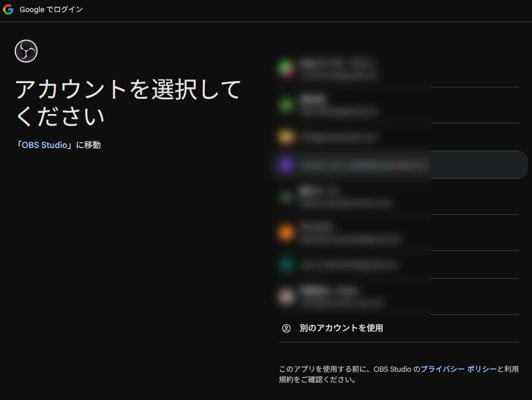This screenshot has width=532, height=400.
Task: Click the person icon beside 別のアカウントを使用
Action: pos(286,328)
